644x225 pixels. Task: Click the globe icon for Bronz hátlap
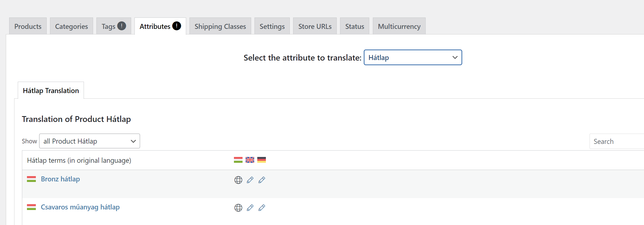pos(238,180)
